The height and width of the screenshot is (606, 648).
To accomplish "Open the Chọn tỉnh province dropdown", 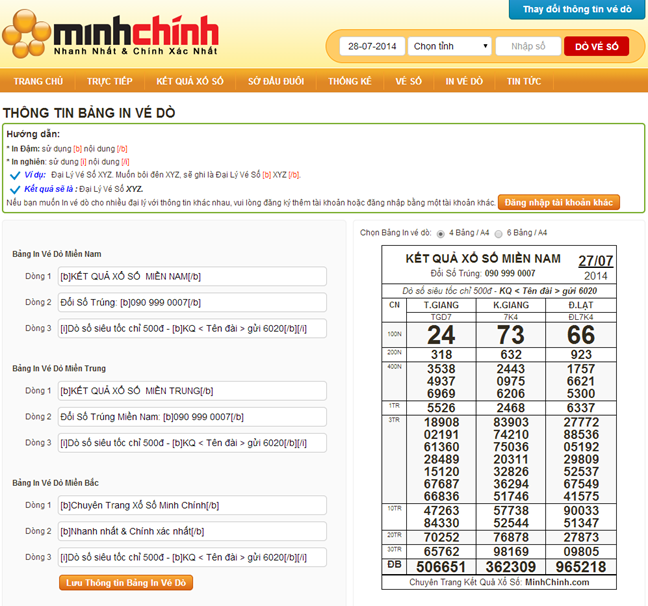I will (x=449, y=46).
